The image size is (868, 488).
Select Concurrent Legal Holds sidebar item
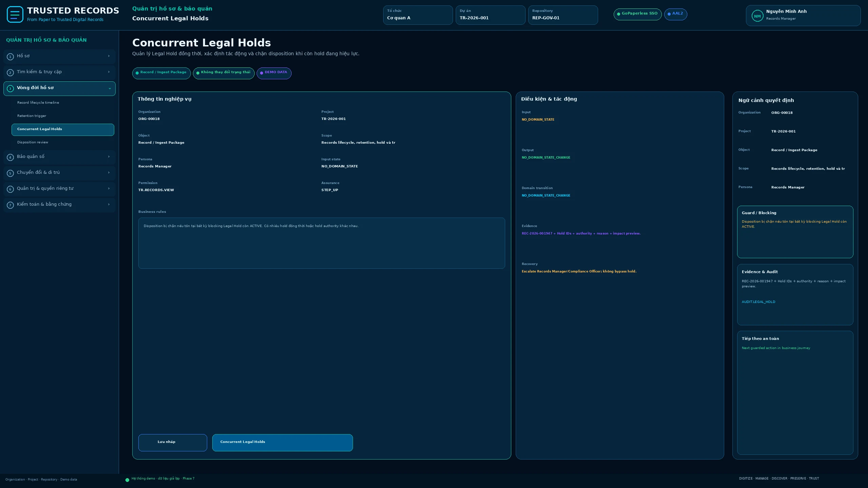click(63, 129)
